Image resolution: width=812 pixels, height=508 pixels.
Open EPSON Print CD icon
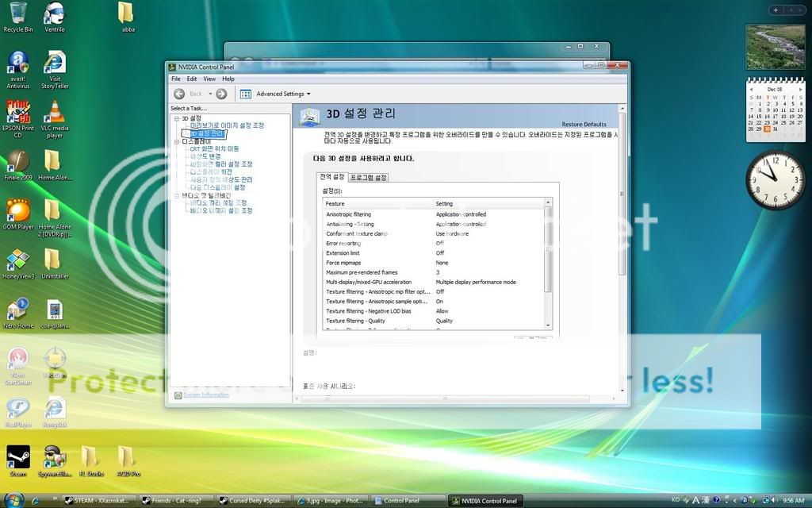[x=18, y=118]
